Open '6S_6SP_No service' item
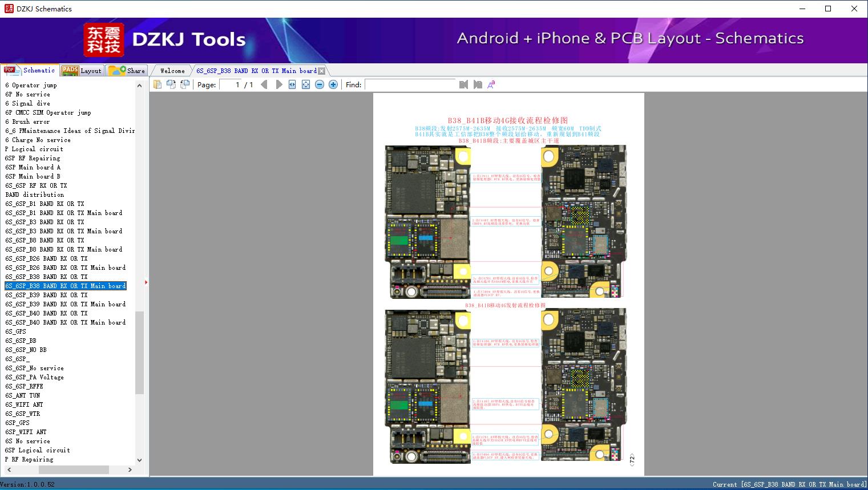 (x=35, y=368)
